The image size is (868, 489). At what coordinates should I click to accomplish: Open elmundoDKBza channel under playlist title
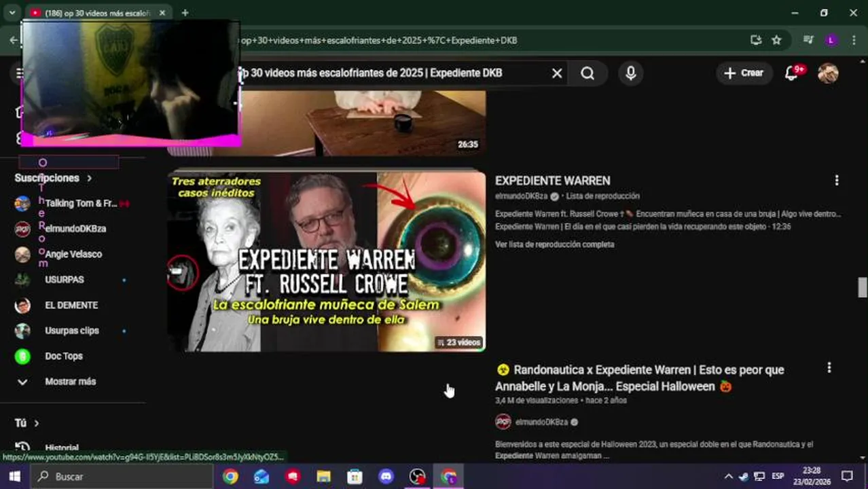coord(521,196)
